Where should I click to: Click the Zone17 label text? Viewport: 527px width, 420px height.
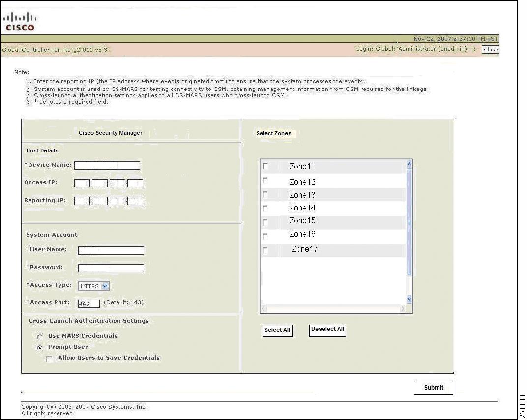[x=304, y=249]
